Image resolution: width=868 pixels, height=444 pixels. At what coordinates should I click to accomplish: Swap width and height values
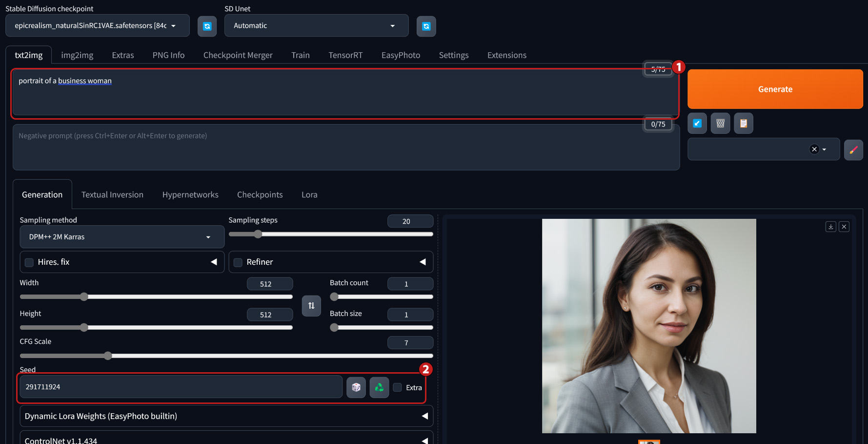point(311,306)
